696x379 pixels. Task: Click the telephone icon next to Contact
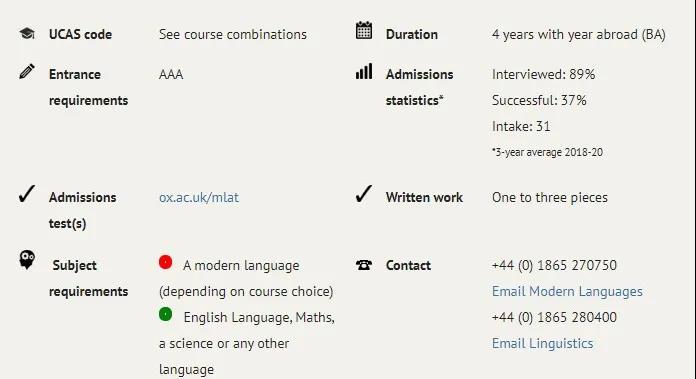point(364,265)
